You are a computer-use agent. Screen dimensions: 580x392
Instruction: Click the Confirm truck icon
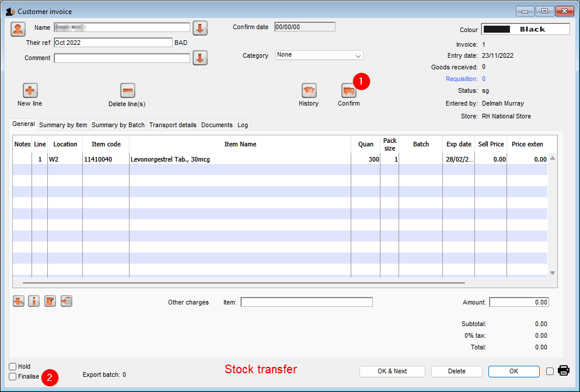click(x=348, y=90)
